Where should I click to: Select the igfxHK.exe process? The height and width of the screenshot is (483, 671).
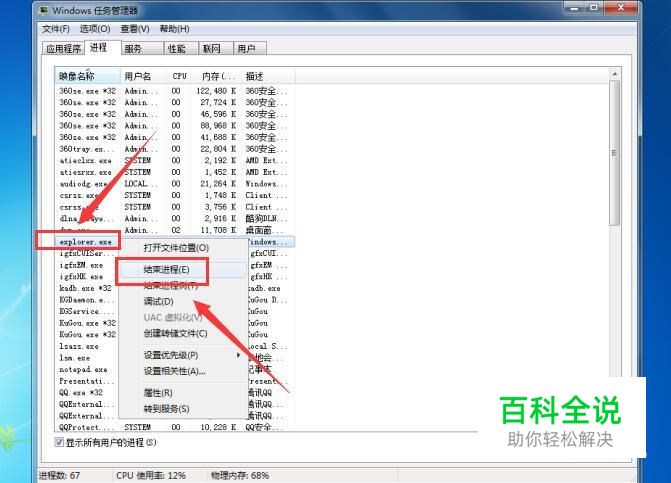pos(81,276)
